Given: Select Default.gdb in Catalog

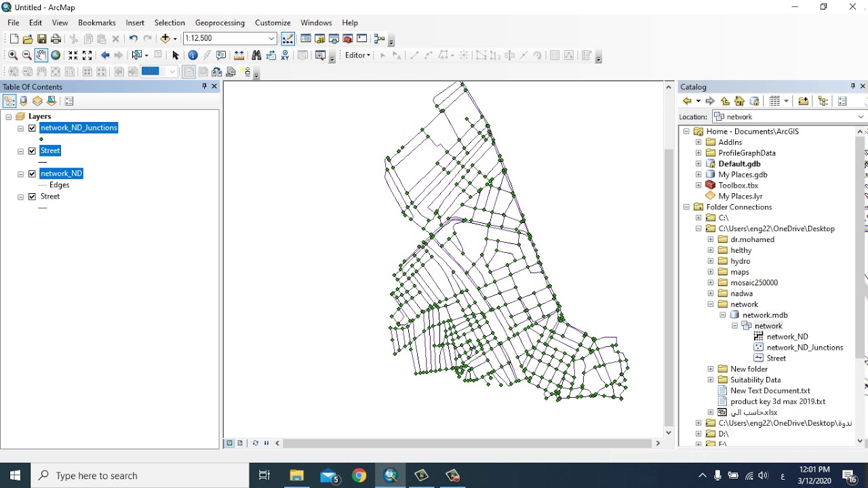Looking at the screenshot, I should click(739, 164).
